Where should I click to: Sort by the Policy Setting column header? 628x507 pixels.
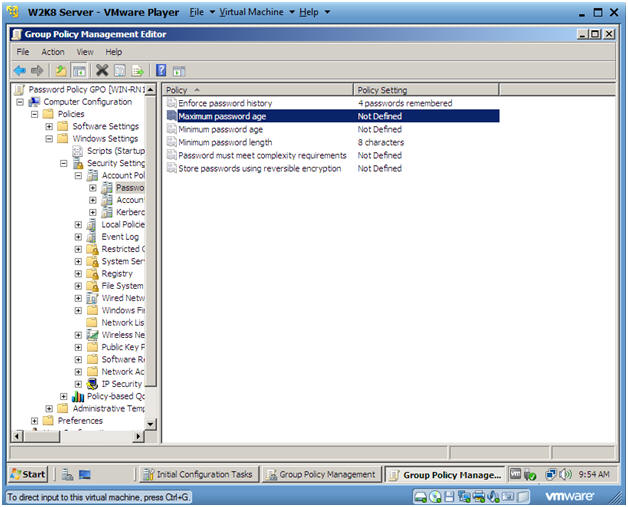click(x=426, y=90)
